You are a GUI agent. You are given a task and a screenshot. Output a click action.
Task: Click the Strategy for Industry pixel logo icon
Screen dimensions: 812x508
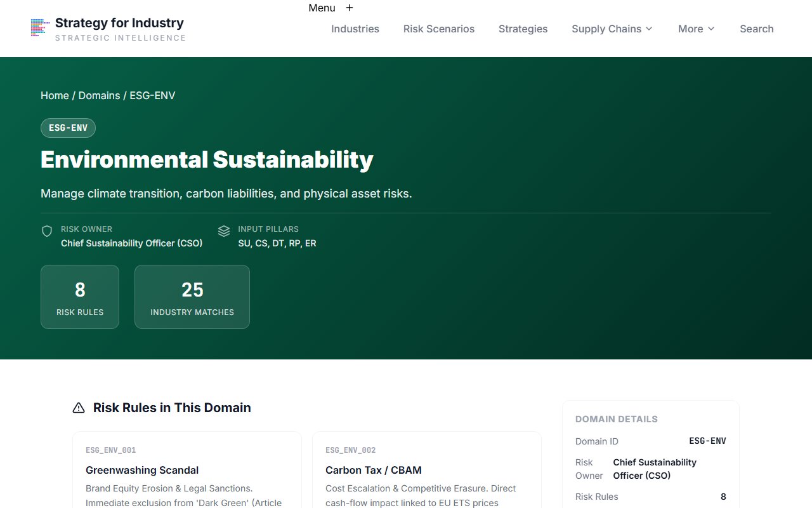(39, 28)
